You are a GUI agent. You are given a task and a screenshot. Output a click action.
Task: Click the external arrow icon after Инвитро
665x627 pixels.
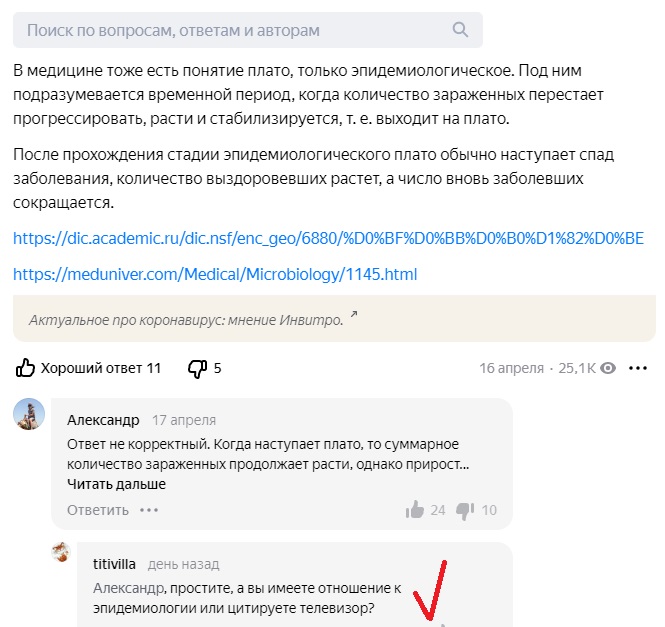pos(353,317)
